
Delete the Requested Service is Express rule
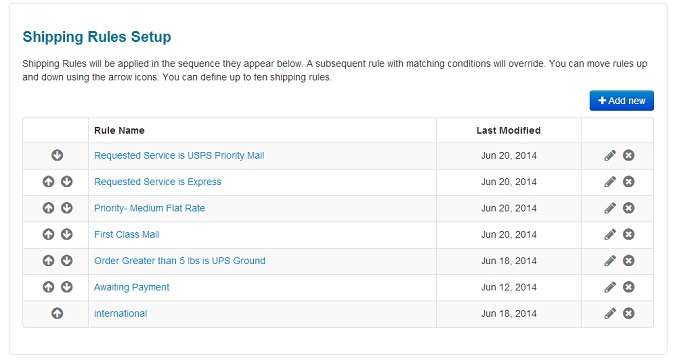pyautogui.click(x=629, y=182)
